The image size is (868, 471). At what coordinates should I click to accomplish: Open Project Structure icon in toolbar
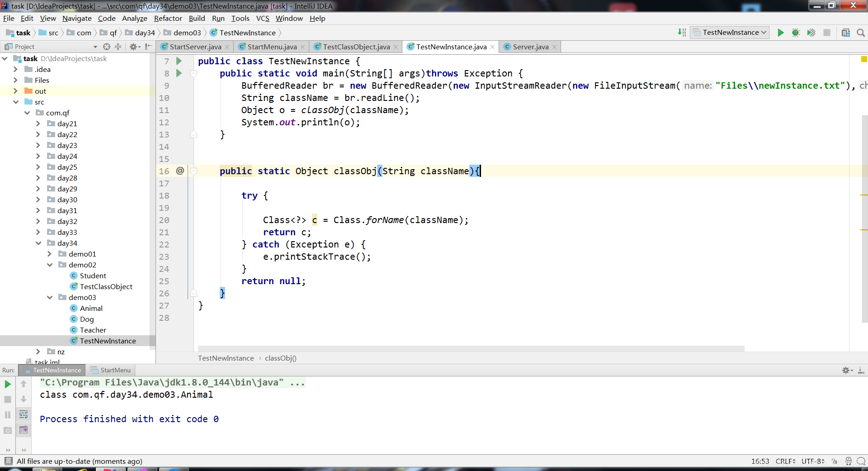click(x=846, y=33)
